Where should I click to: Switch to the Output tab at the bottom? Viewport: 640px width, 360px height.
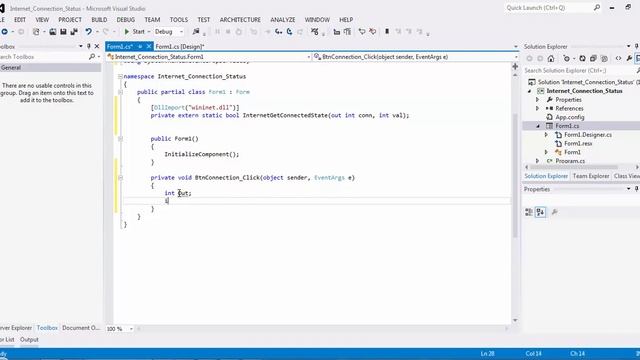[x=29, y=340]
